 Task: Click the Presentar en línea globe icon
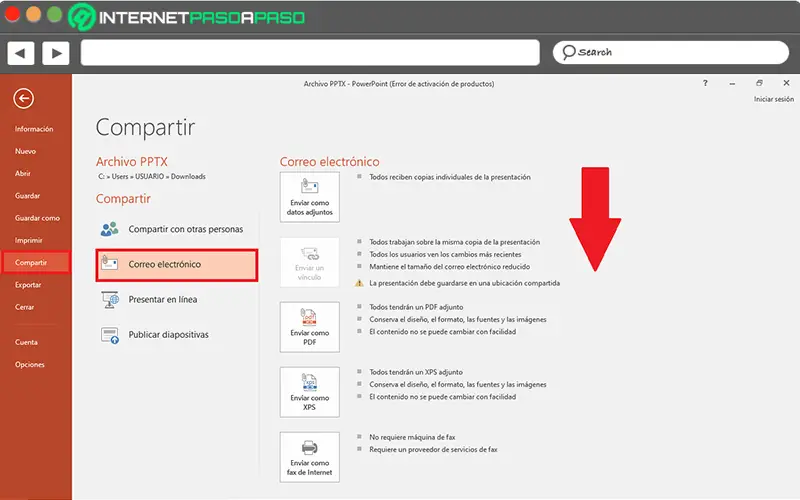(110, 300)
